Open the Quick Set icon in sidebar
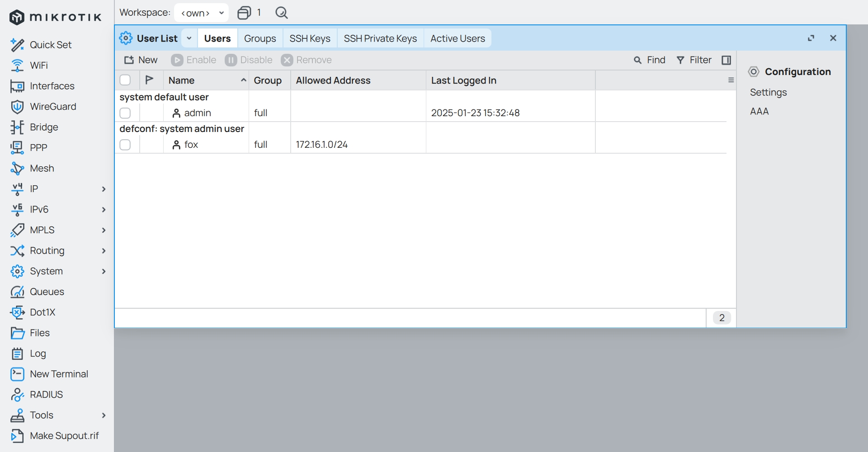 pyautogui.click(x=17, y=45)
